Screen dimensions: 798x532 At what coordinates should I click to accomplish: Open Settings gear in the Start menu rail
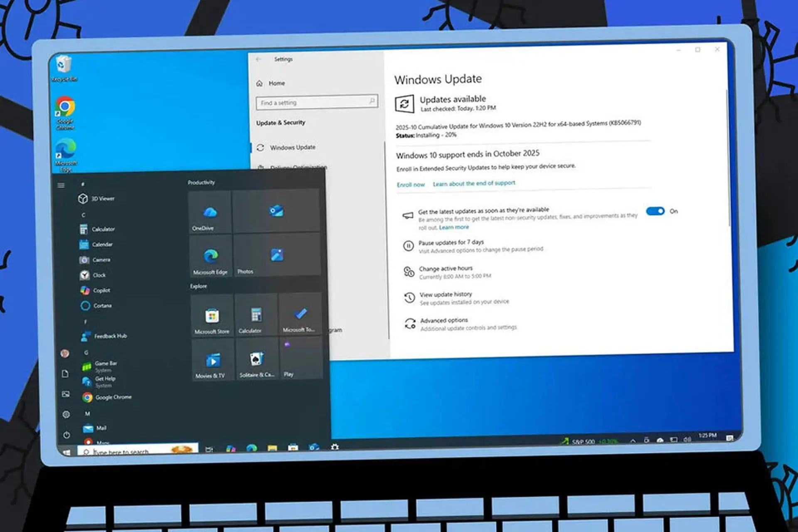click(66, 414)
